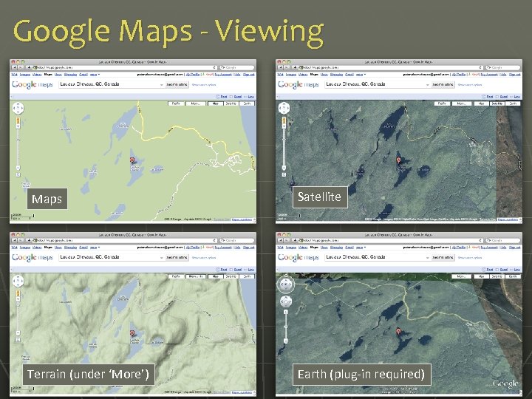Select the Satellite button in the Terrain view window

231,276
